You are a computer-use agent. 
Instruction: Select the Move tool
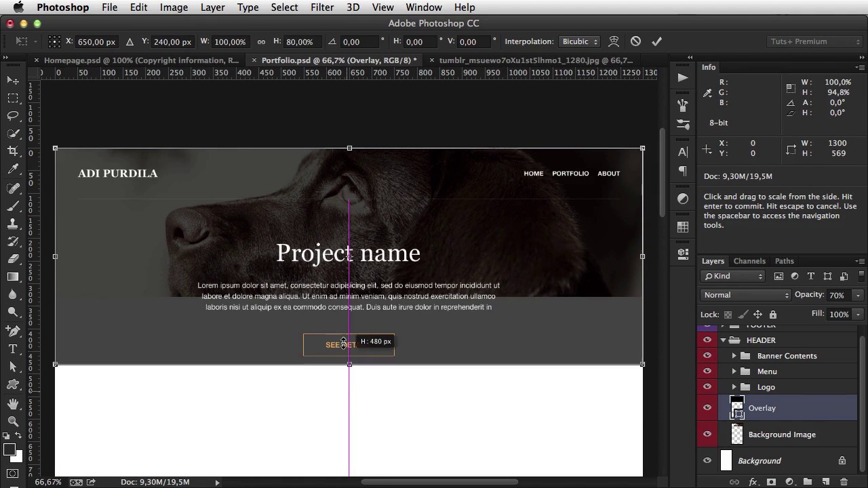pyautogui.click(x=13, y=81)
